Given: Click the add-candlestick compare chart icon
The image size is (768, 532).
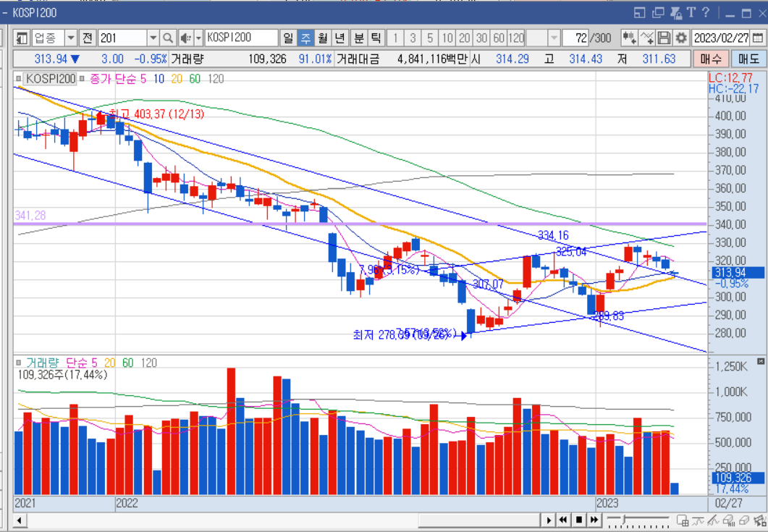Looking at the screenshot, I should click(630, 38).
